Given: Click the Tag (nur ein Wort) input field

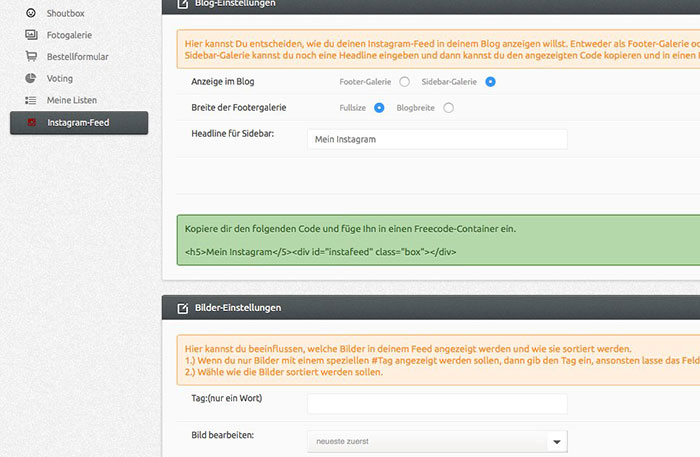Looking at the screenshot, I should click(438, 404).
